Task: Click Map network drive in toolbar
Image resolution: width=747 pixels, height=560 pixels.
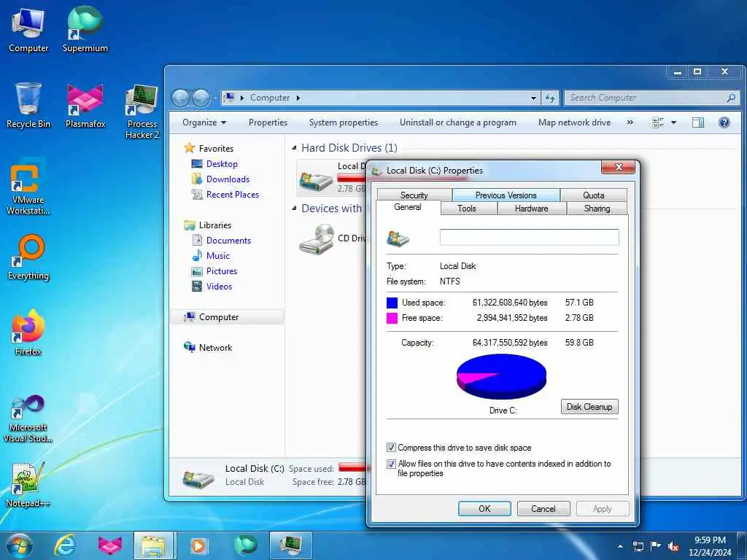Action: pyautogui.click(x=575, y=122)
